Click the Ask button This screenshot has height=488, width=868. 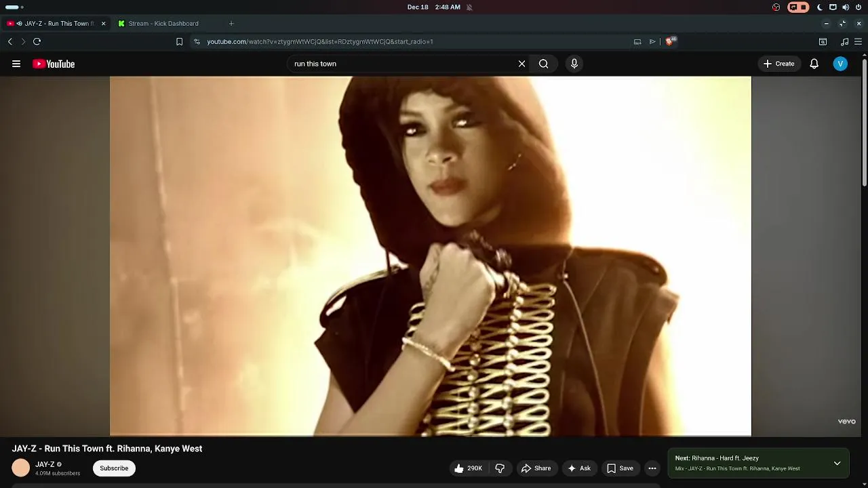(579, 468)
